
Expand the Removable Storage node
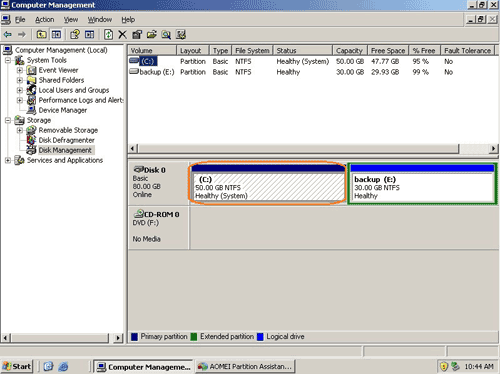point(20,130)
